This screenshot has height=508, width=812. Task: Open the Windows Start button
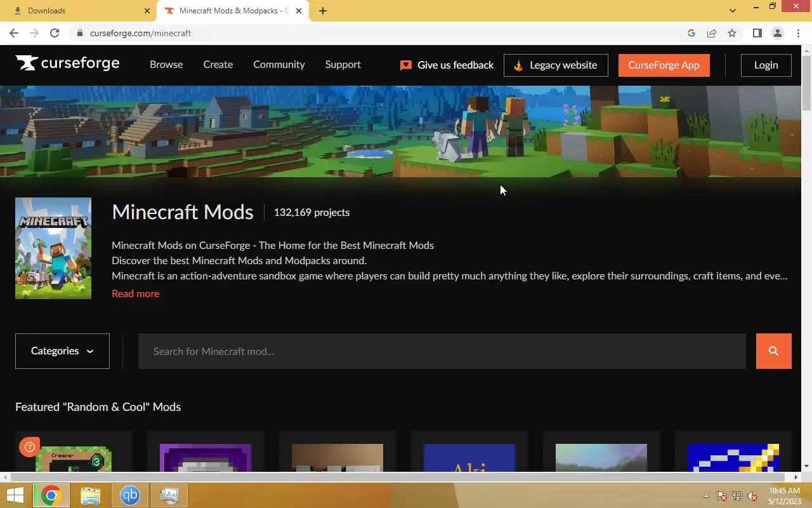tap(15, 495)
